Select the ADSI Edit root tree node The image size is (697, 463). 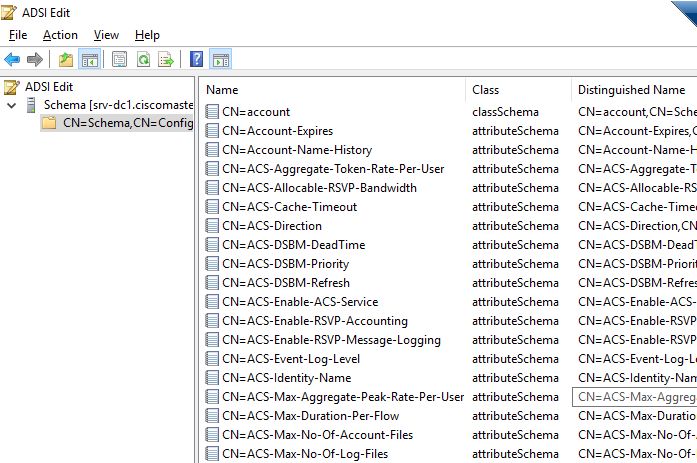(x=49, y=87)
